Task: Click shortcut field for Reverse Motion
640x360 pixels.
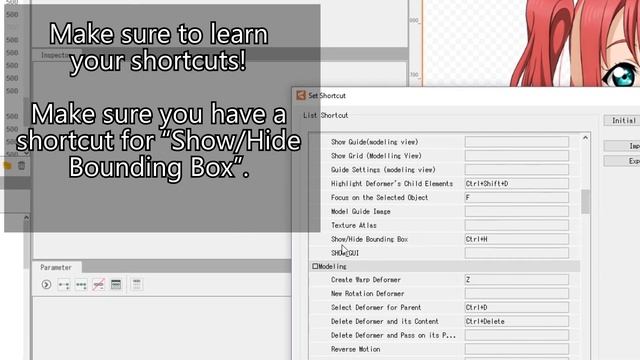Action: [516, 349]
